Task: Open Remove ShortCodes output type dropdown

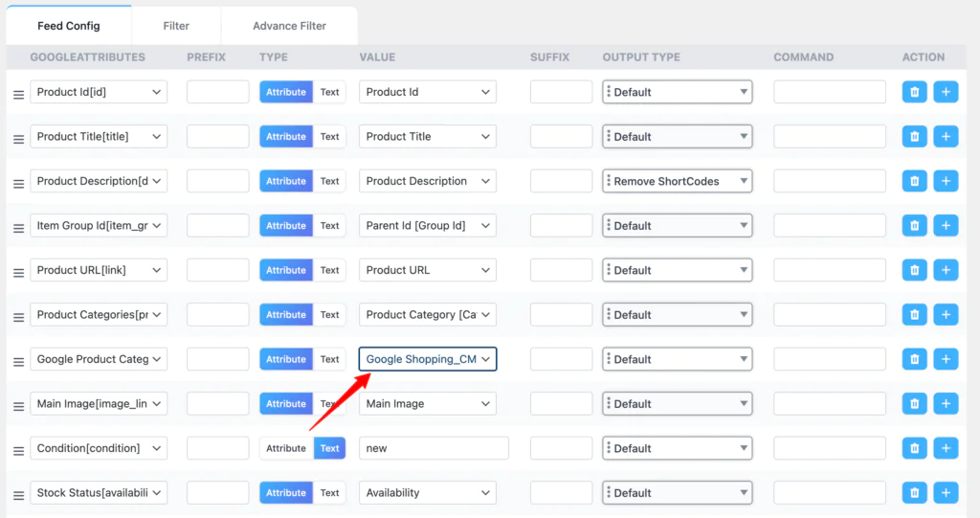Action: 678,181
